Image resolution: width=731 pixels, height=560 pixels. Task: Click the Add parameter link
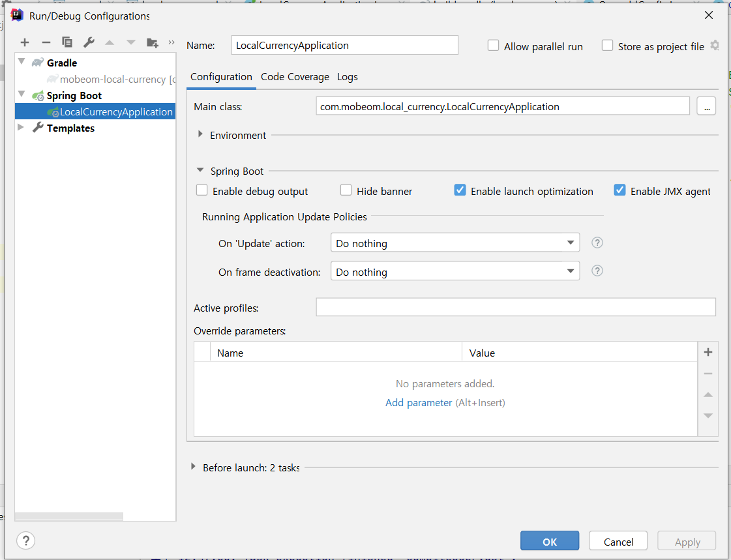[x=418, y=402]
